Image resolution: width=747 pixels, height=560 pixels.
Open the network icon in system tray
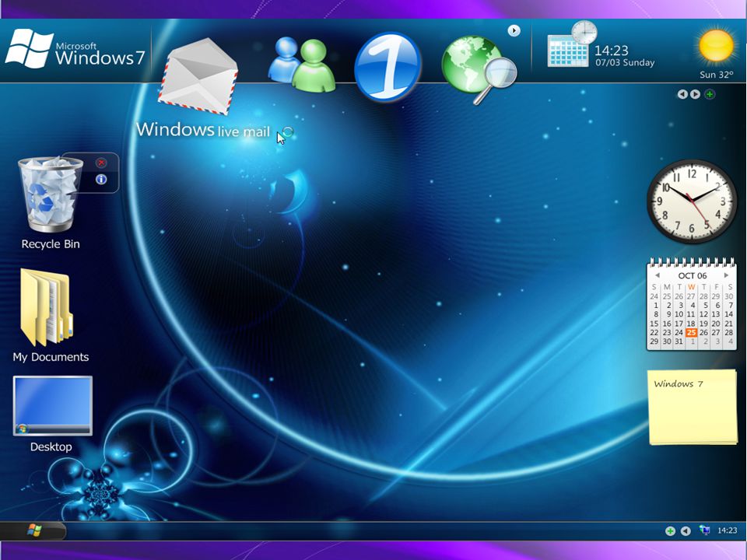point(705,530)
